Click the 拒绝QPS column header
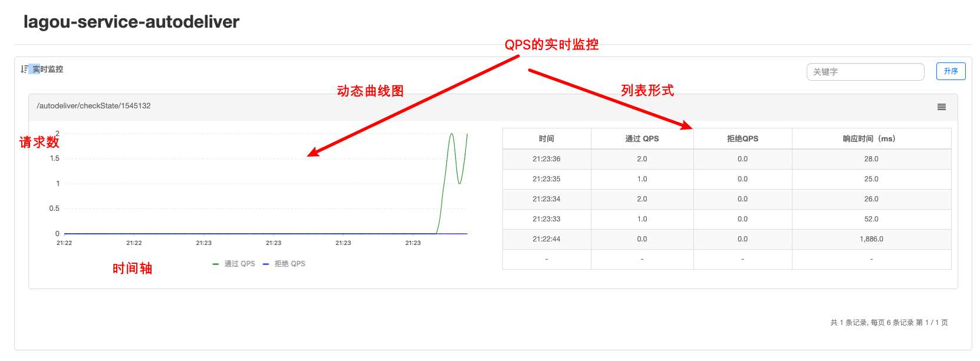980x361 pixels. coord(742,139)
